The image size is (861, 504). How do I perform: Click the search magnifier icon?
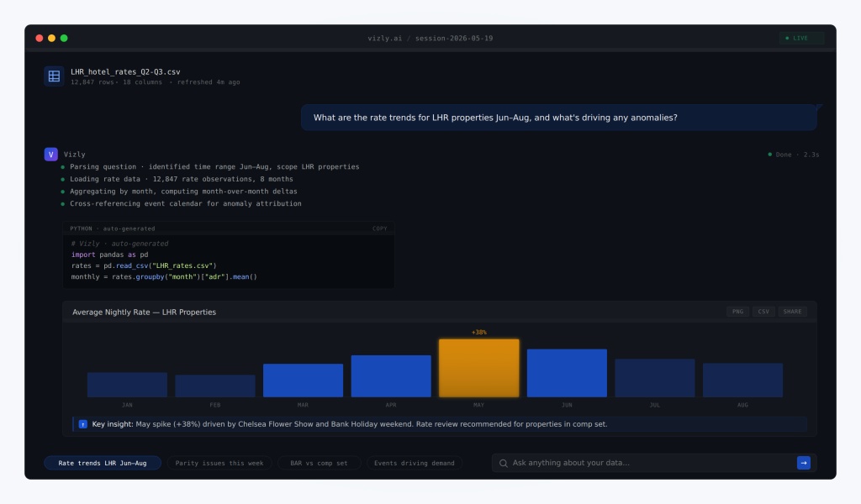pos(503,464)
